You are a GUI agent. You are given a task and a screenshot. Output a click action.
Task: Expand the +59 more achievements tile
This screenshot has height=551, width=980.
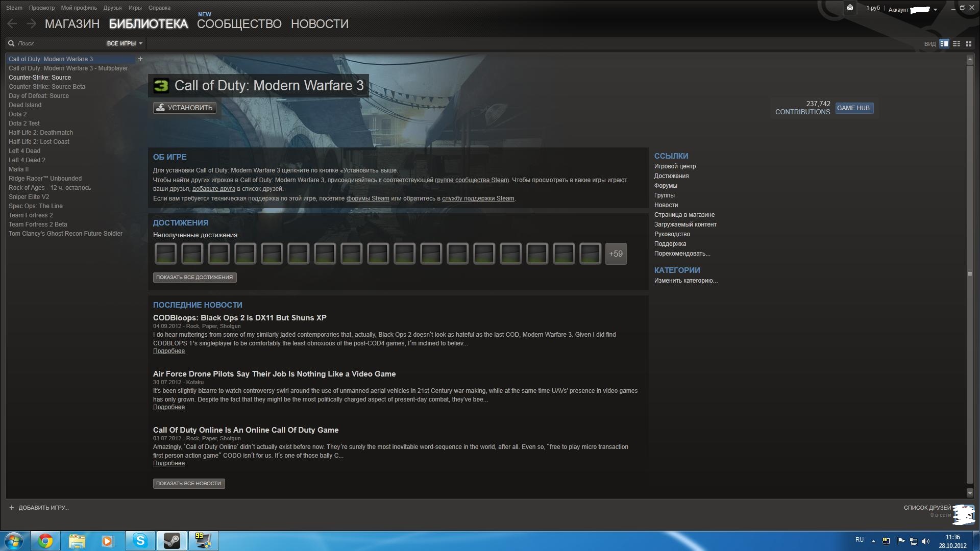616,254
